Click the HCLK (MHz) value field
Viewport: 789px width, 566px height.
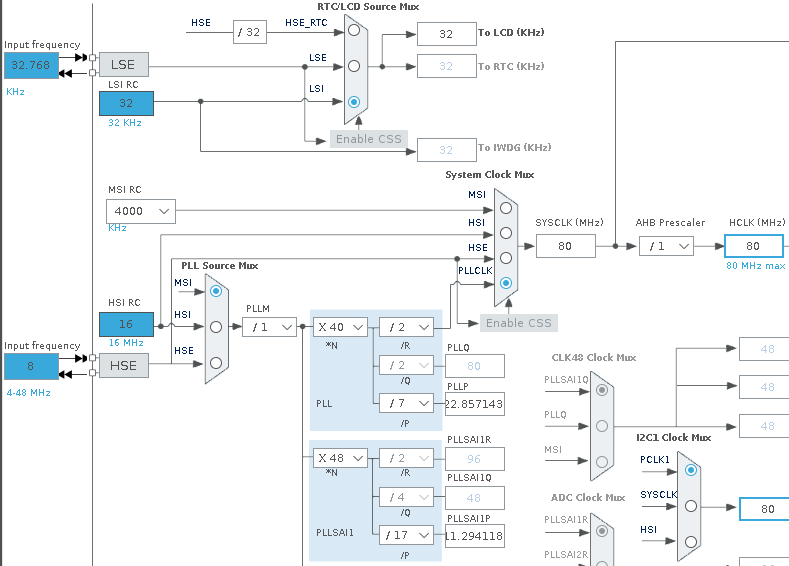coord(753,246)
